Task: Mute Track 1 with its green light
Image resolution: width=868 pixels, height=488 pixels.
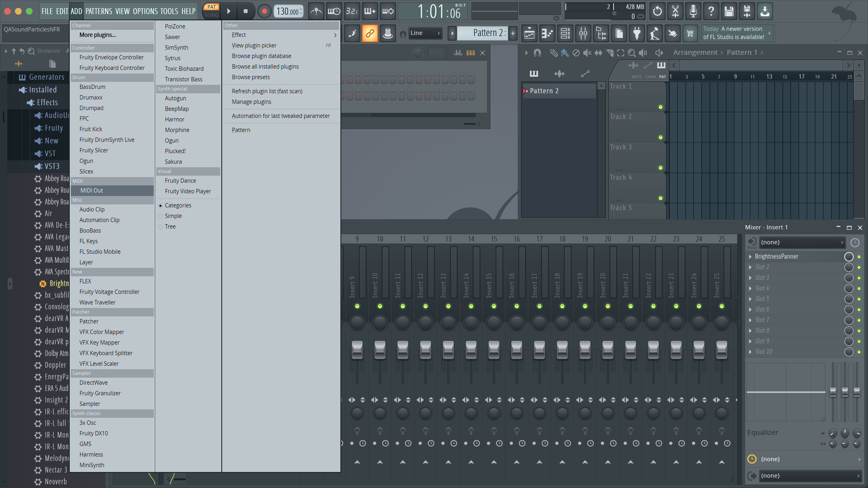Action: click(x=660, y=107)
